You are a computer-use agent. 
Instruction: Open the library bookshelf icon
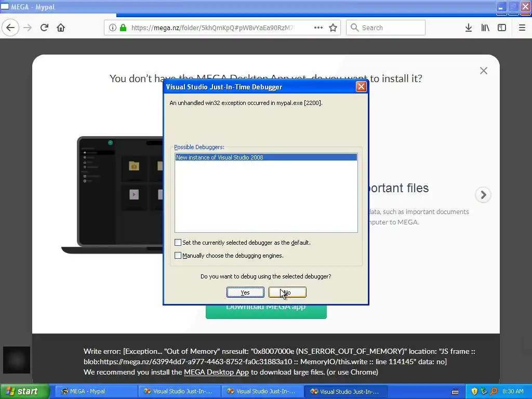485,28
